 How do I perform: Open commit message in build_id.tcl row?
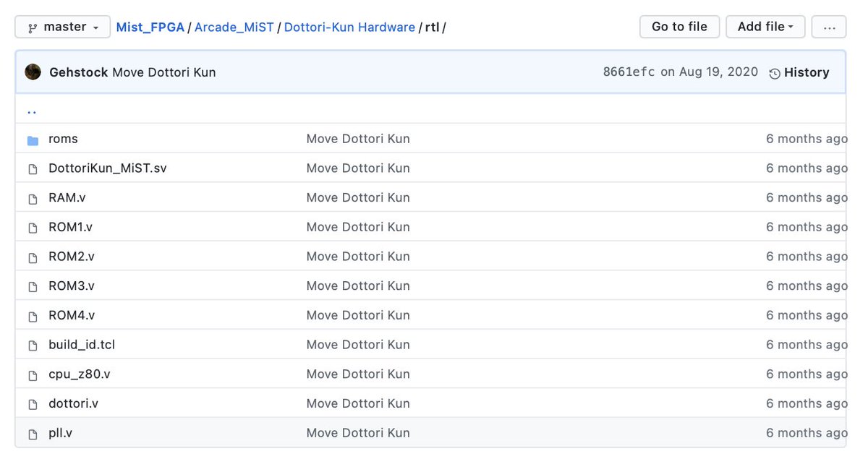click(358, 345)
